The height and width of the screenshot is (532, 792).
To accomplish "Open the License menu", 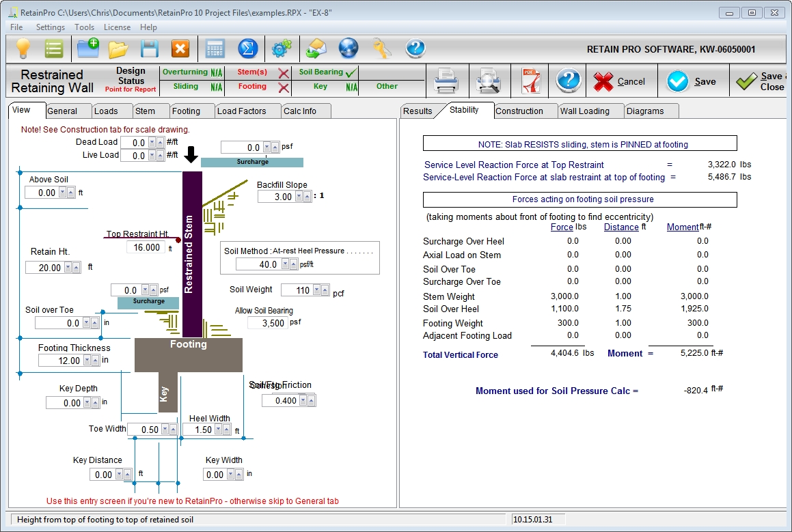I will 117,27.
